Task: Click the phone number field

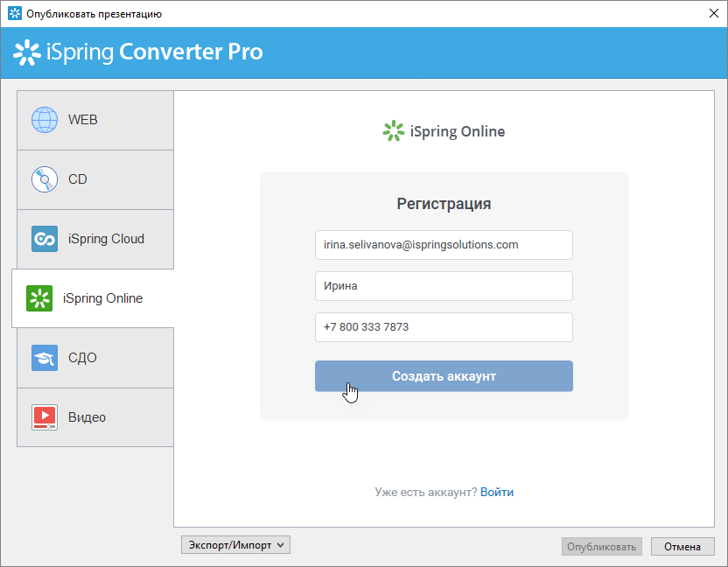Action: pos(444,327)
